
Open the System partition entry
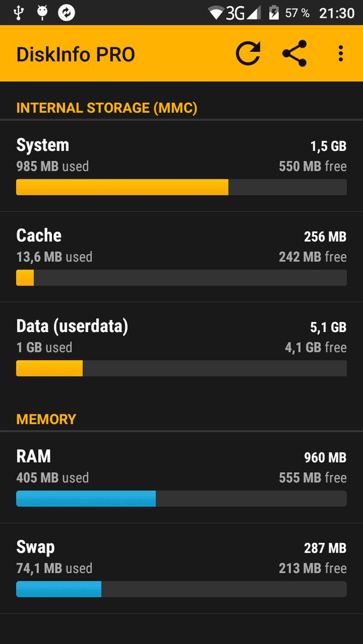coord(181,166)
